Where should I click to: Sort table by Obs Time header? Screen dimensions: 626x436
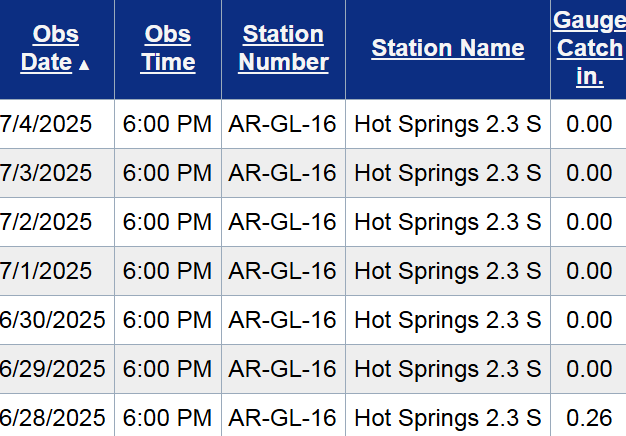click(167, 48)
